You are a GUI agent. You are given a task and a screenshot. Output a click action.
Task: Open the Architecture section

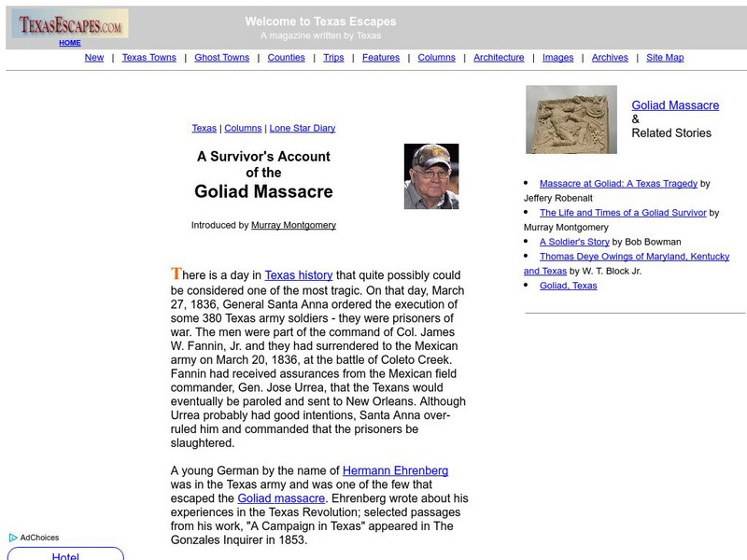click(498, 57)
